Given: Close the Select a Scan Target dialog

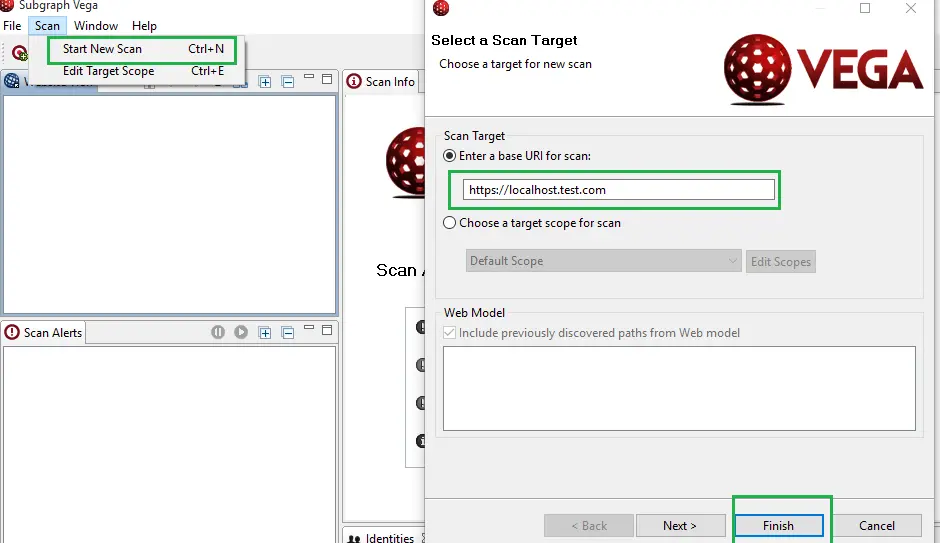Looking at the screenshot, I should tap(911, 8).
